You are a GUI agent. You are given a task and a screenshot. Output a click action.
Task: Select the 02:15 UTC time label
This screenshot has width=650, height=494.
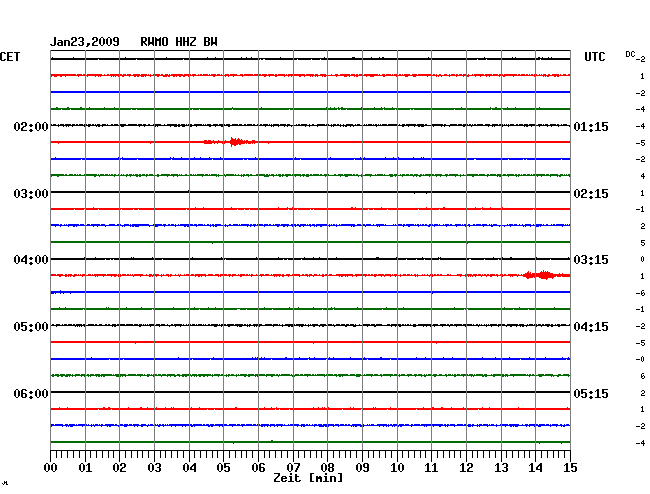pos(591,194)
